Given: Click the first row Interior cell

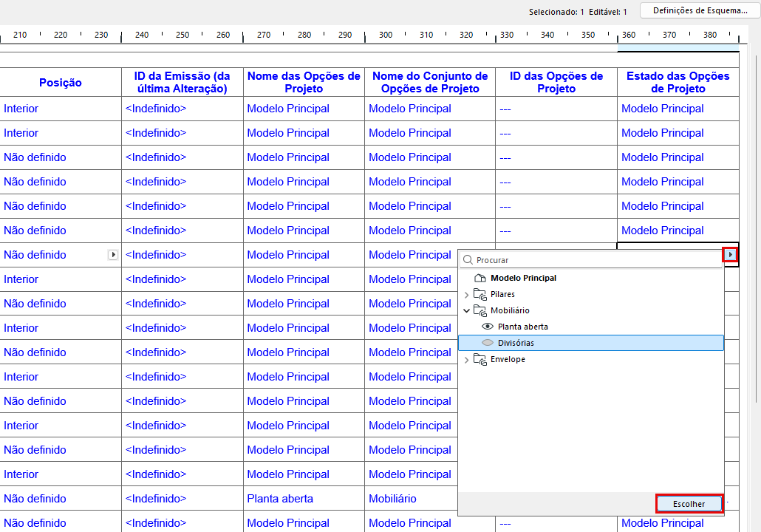Looking at the screenshot, I should [60, 109].
